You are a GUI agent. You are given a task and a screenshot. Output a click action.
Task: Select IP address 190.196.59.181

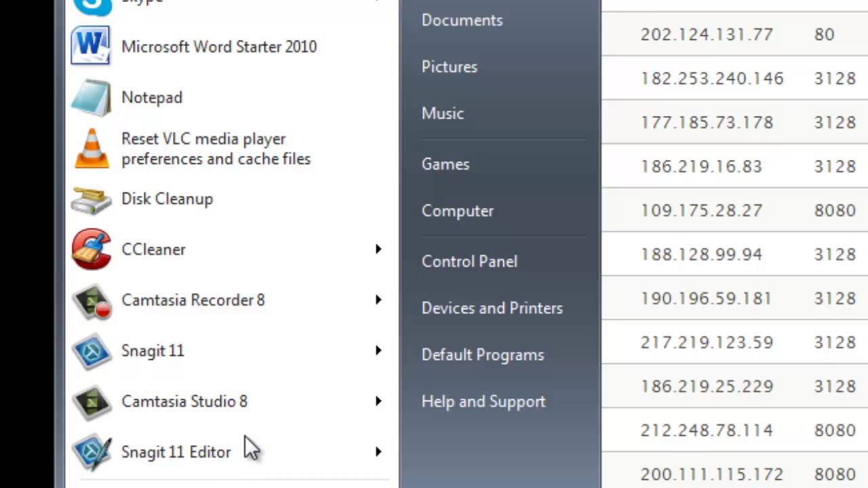click(706, 299)
